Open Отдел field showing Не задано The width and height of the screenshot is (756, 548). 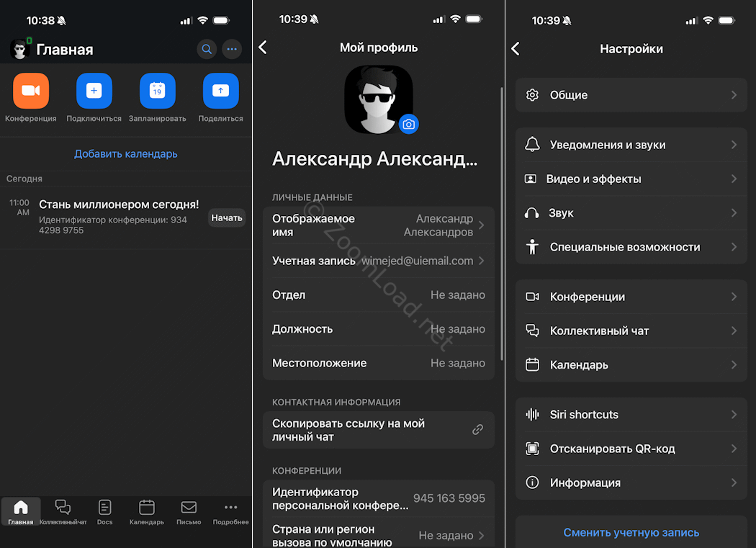[x=379, y=295]
